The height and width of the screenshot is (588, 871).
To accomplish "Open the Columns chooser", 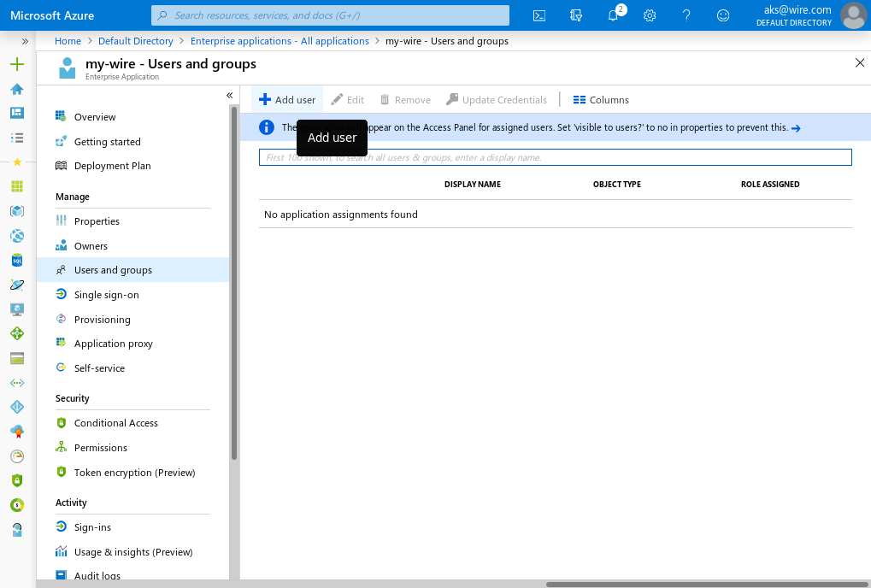I will [x=601, y=100].
